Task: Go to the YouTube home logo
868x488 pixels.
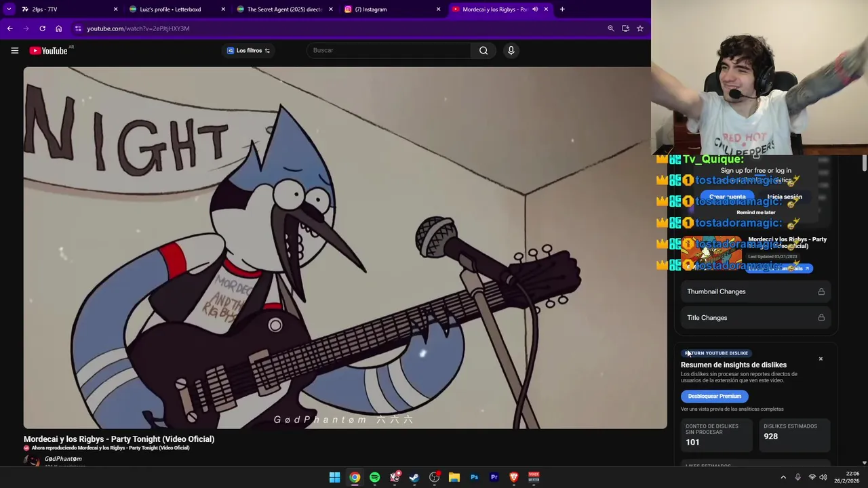Action: (48, 50)
